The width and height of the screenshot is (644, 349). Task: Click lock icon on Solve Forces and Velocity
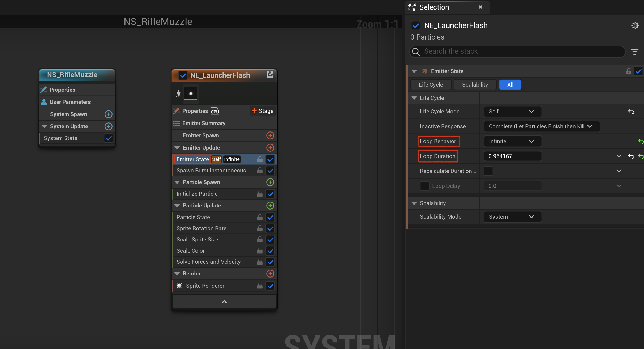point(260,262)
